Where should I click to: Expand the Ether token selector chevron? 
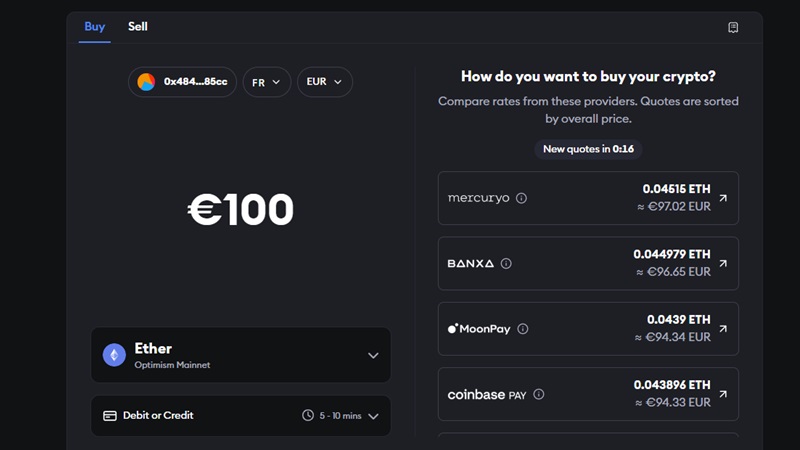click(x=373, y=355)
